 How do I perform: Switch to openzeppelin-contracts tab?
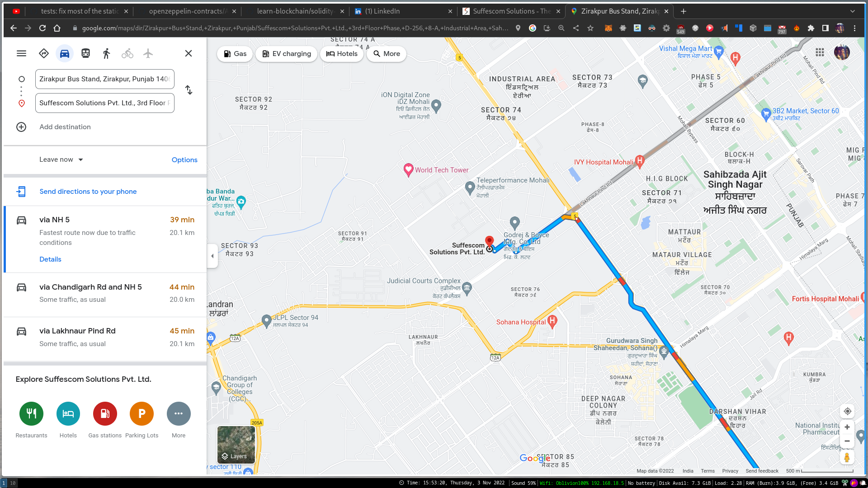click(187, 11)
